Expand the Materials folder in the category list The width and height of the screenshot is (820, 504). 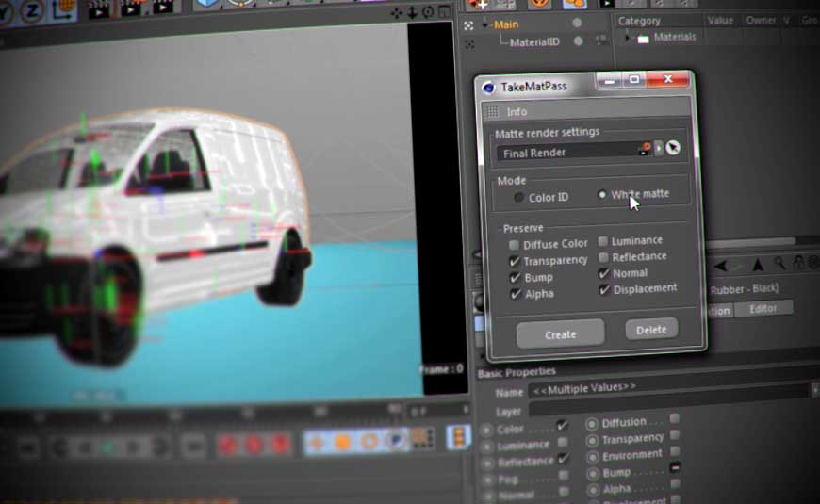pyautogui.click(x=627, y=38)
